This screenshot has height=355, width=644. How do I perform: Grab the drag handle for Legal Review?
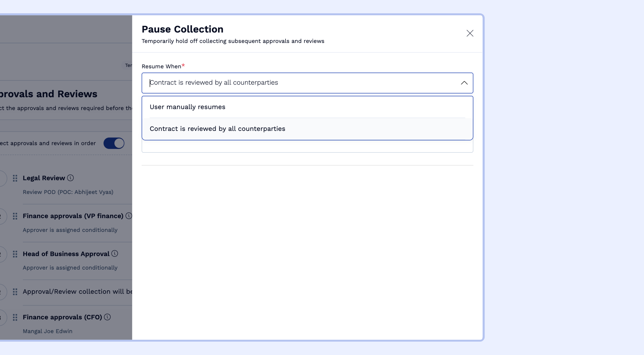coord(15,178)
